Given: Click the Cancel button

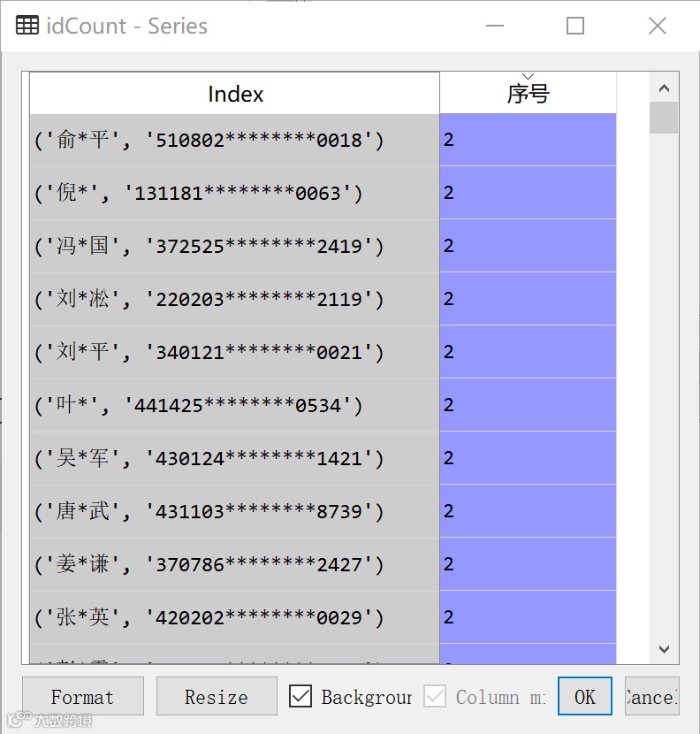Looking at the screenshot, I should (651, 696).
